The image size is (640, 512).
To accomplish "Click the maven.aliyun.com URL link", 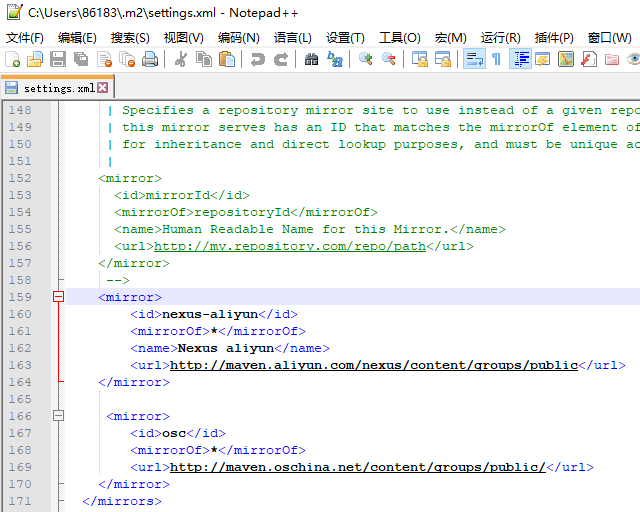I will tap(373, 365).
